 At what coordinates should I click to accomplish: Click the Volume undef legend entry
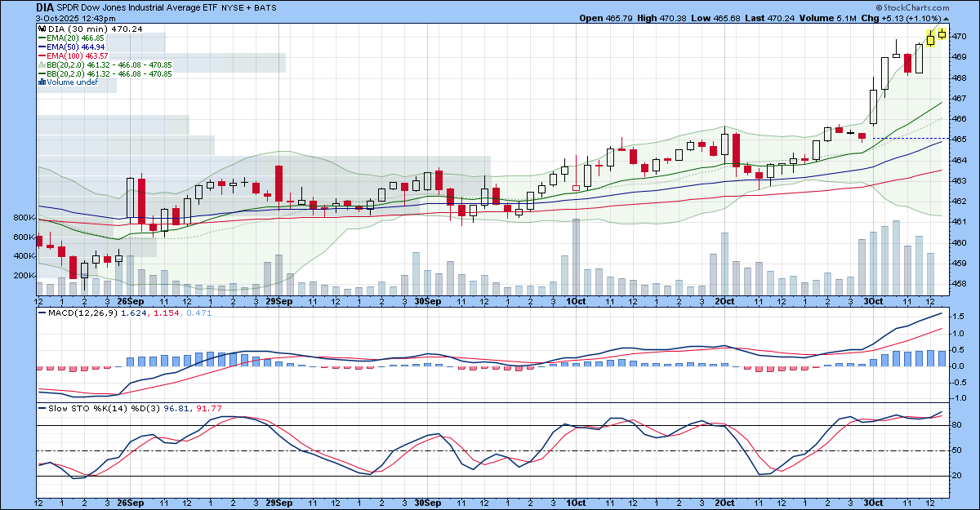(73, 82)
